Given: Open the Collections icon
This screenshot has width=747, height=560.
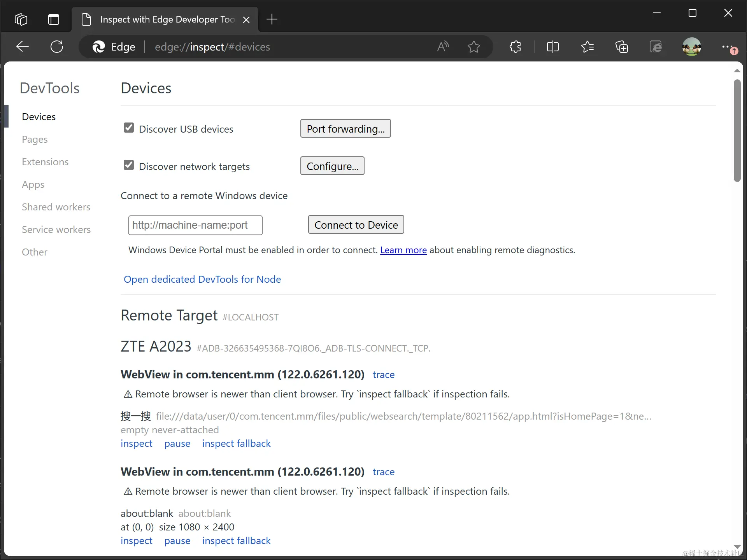Looking at the screenshot, I should 621,47.
